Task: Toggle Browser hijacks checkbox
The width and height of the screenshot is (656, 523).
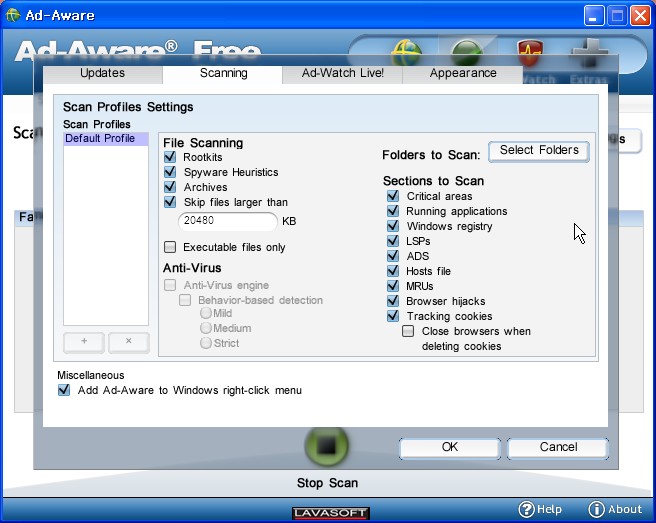Action: [x=393, y=301]
